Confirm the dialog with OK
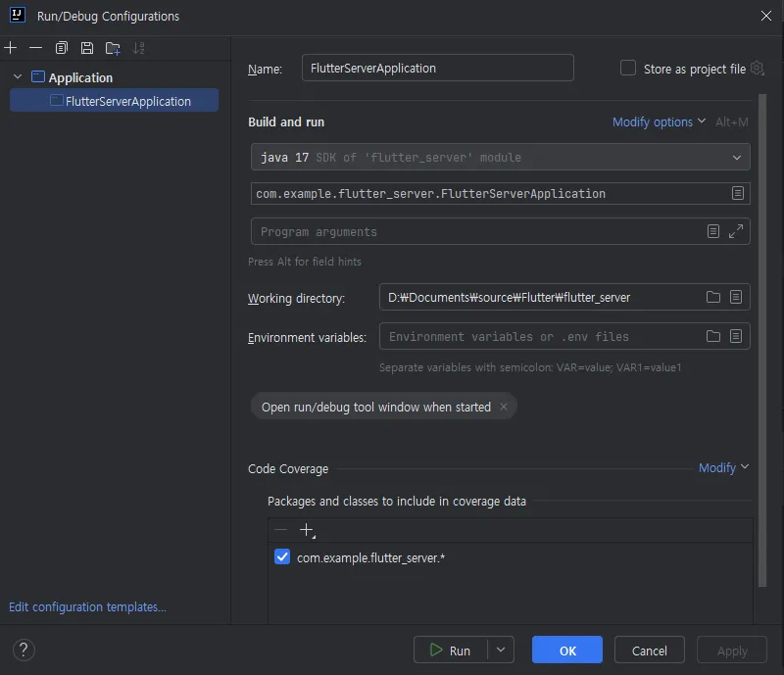 [x=567, y=650]
